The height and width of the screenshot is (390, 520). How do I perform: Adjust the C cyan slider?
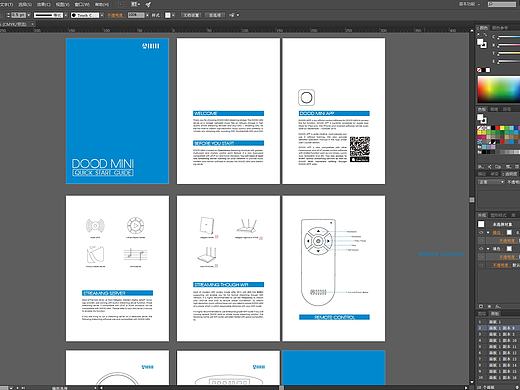pyautogui.click(x=509, y=37)
